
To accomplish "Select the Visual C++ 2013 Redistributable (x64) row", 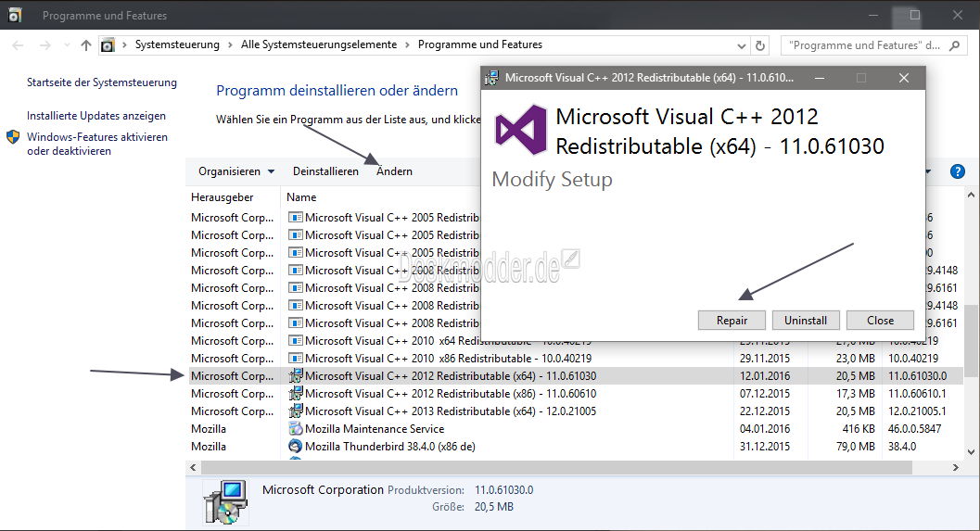I will click(575, 411).
